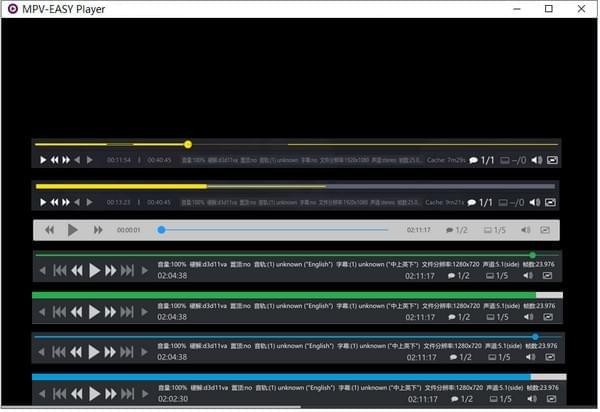Click the blue seek knob in light gray skin
This screenshot has width=600, height=412.
point(161,230)
